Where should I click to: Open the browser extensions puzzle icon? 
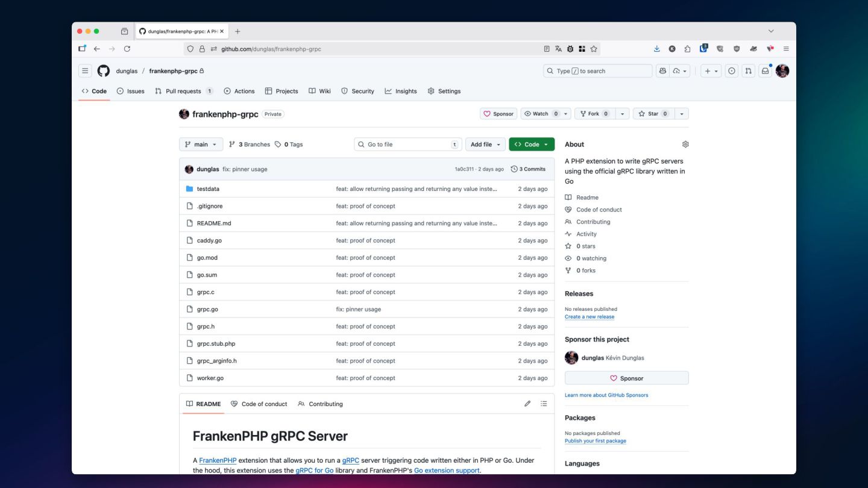coord(687,49)
